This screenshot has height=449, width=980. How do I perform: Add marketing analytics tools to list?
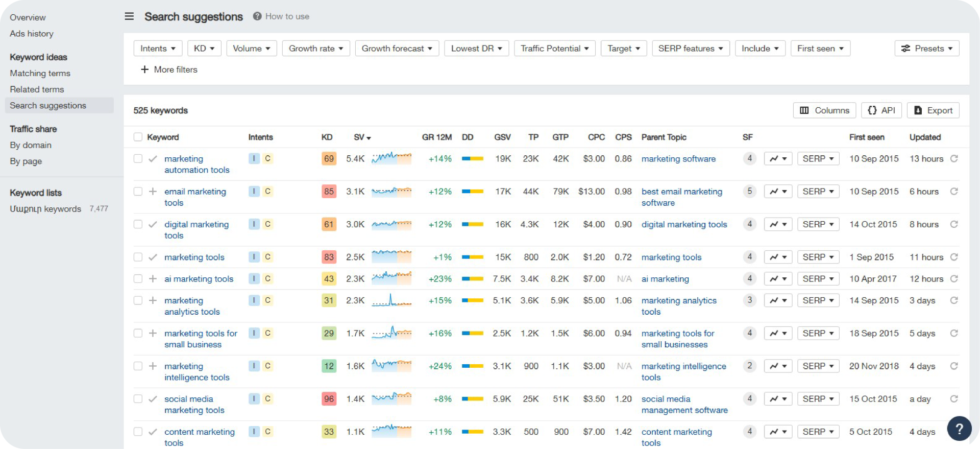coord(153,300)
